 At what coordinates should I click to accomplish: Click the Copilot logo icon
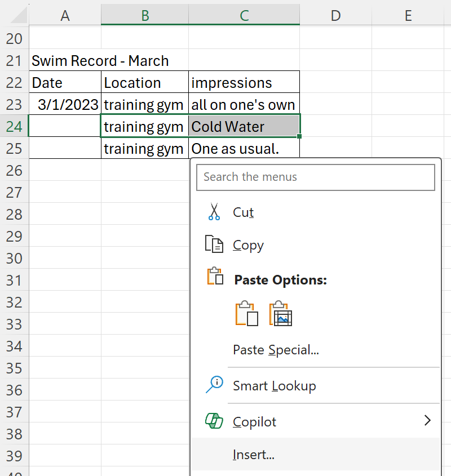coord(214,421)
